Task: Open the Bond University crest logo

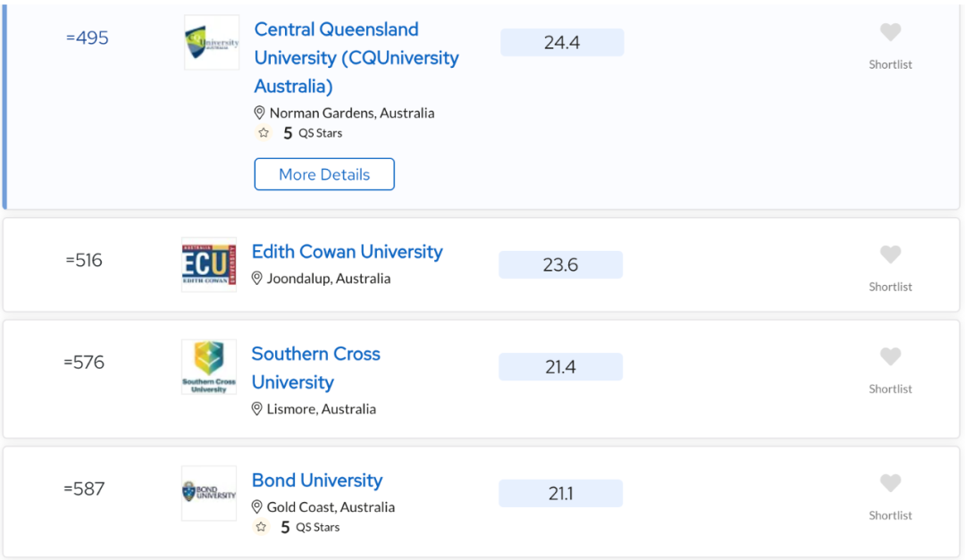Action: coord(209,493)
